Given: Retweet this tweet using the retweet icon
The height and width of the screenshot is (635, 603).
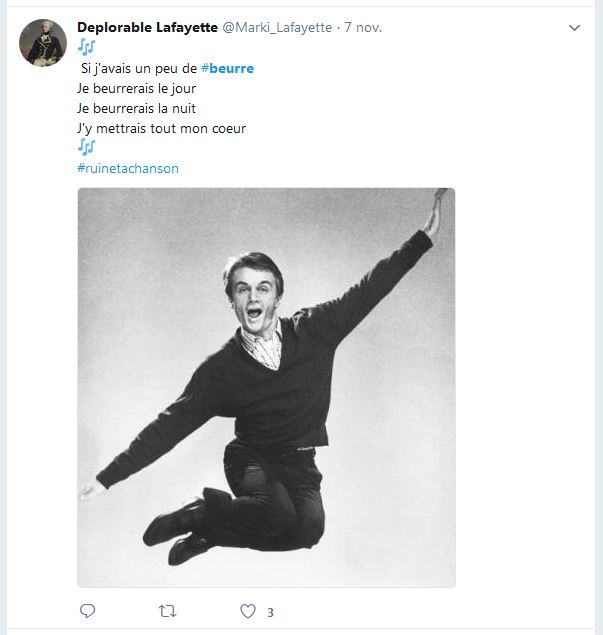Looking at the screenshot, I should point(167,611).
